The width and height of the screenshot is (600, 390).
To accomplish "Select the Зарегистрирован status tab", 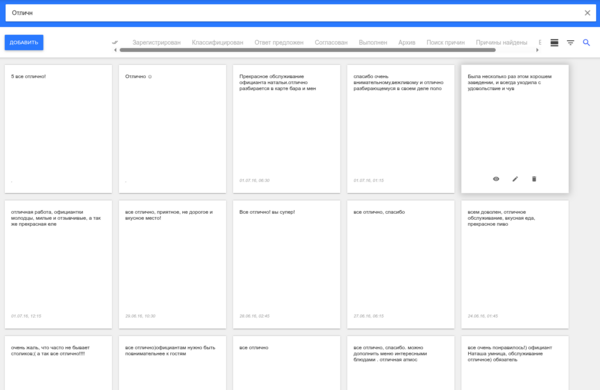I will tap(157, 42).
